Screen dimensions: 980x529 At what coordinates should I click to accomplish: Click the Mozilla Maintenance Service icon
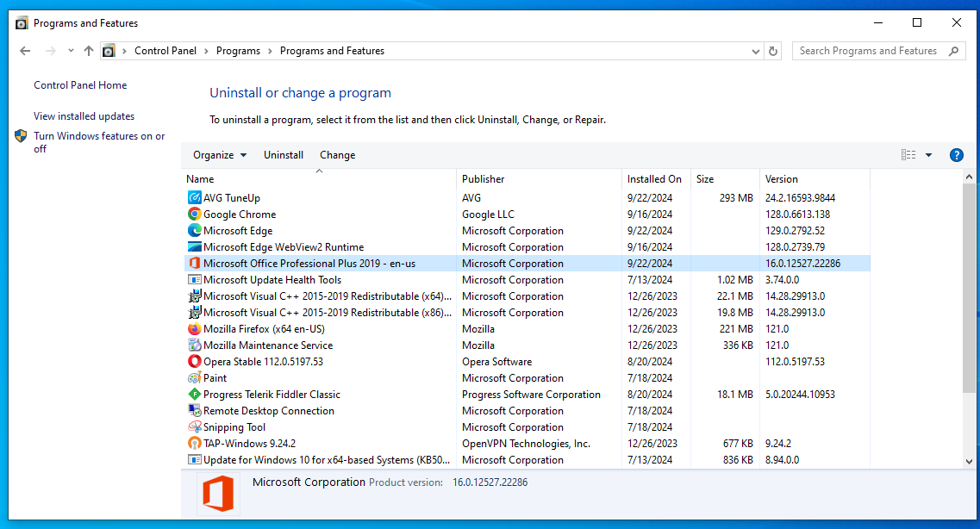coord(195,345)
